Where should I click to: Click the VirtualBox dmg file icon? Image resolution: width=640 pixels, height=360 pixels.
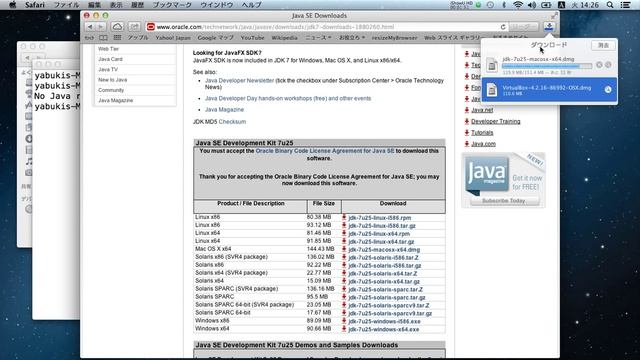point(492,90)
